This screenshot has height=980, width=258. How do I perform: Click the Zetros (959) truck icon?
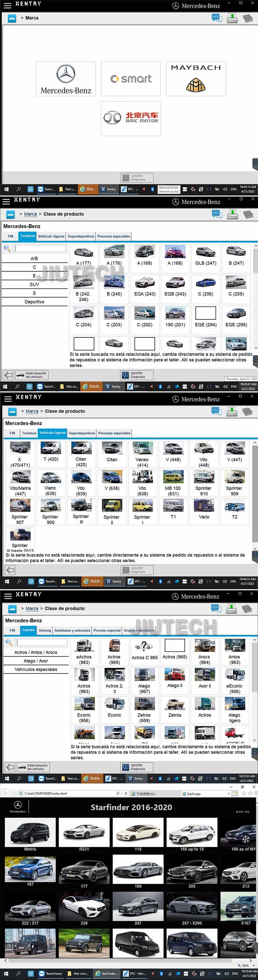coord(144,710)
